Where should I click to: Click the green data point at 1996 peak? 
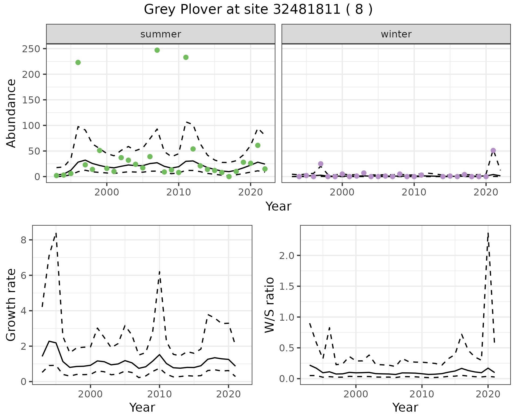tap(78, 62)
